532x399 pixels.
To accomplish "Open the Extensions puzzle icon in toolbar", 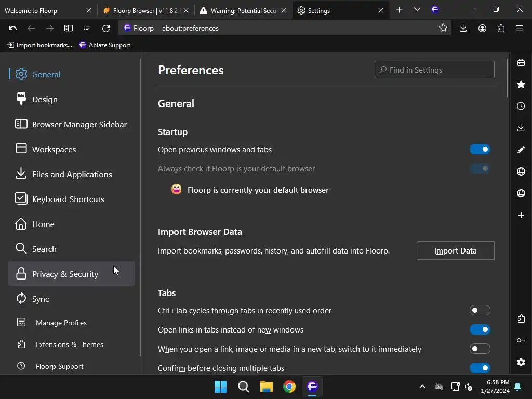I will coord(501,28).
